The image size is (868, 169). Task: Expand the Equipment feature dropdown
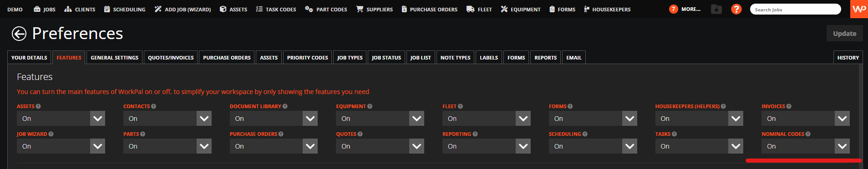click(x=380, y=119)
